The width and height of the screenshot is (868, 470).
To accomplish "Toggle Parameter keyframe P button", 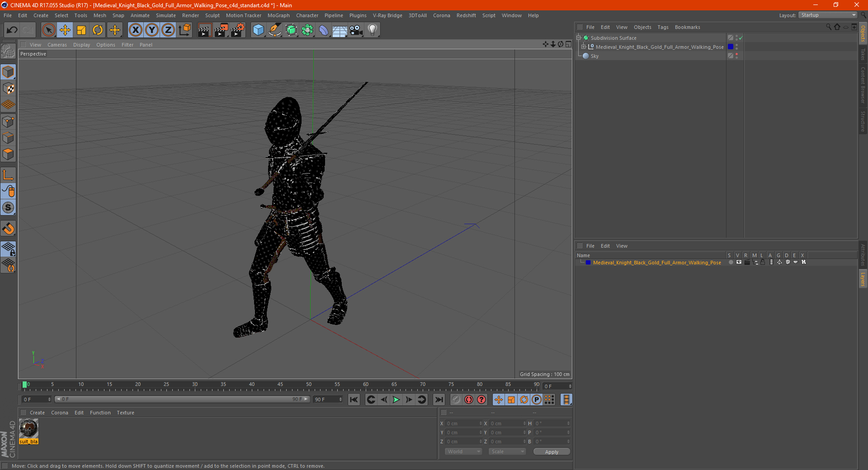I will [x=537, y=399].
